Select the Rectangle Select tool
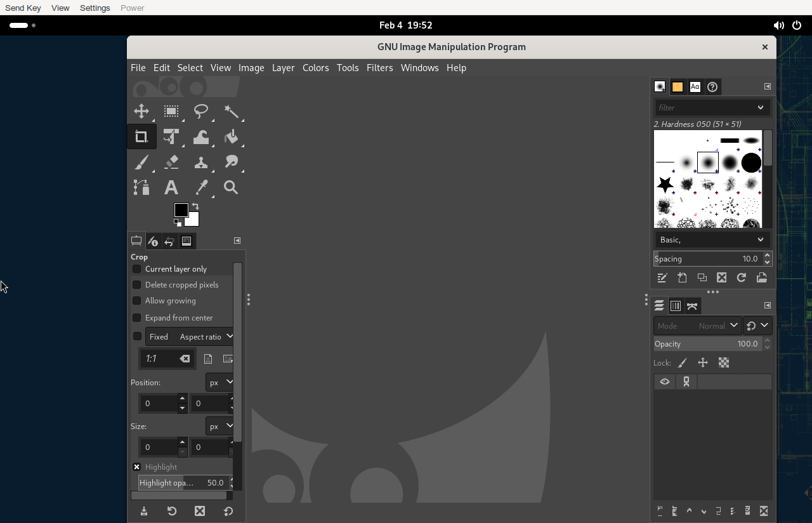Screen dimensions: 812x523 tap(171, 111)
